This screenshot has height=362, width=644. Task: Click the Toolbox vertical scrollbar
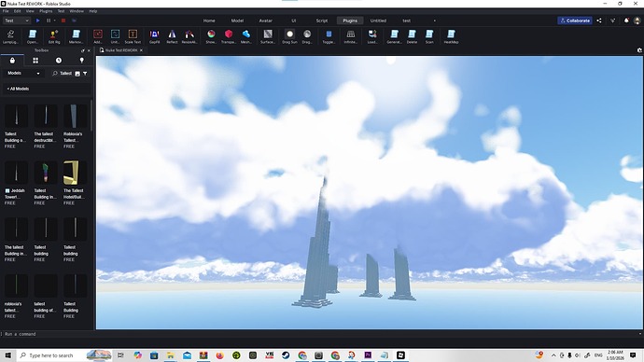coord(91,116)
